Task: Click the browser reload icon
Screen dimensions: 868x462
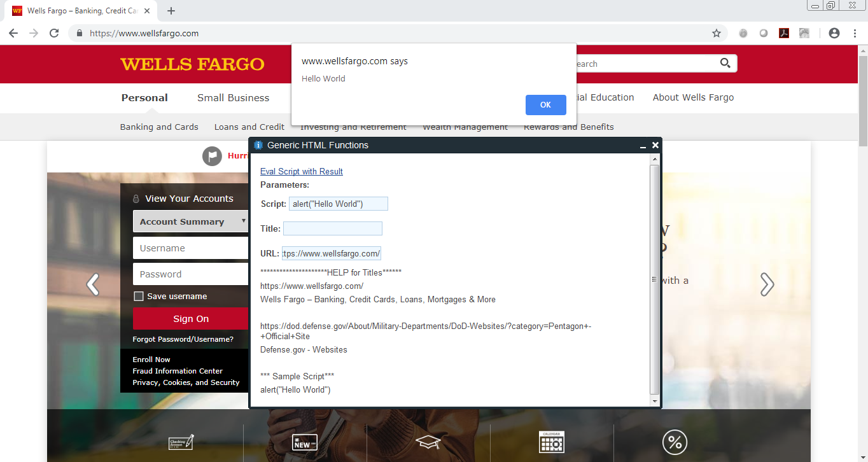Action: (54, 33)
